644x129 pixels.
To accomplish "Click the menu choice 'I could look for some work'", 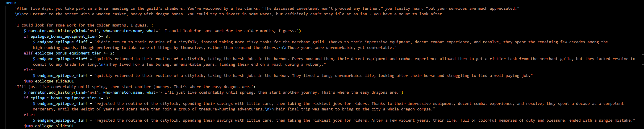I will (84, 25).
